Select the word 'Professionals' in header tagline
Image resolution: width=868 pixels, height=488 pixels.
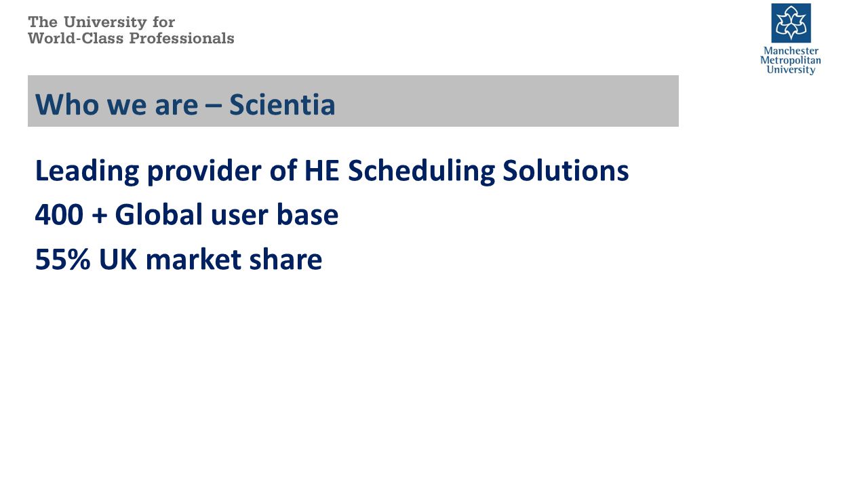182,39
